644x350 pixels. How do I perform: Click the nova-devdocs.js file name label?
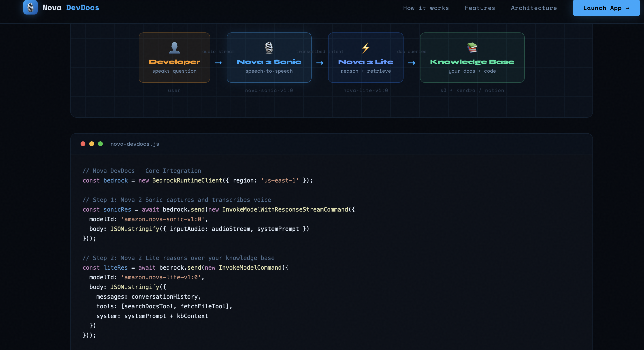(x=135, y=144)
